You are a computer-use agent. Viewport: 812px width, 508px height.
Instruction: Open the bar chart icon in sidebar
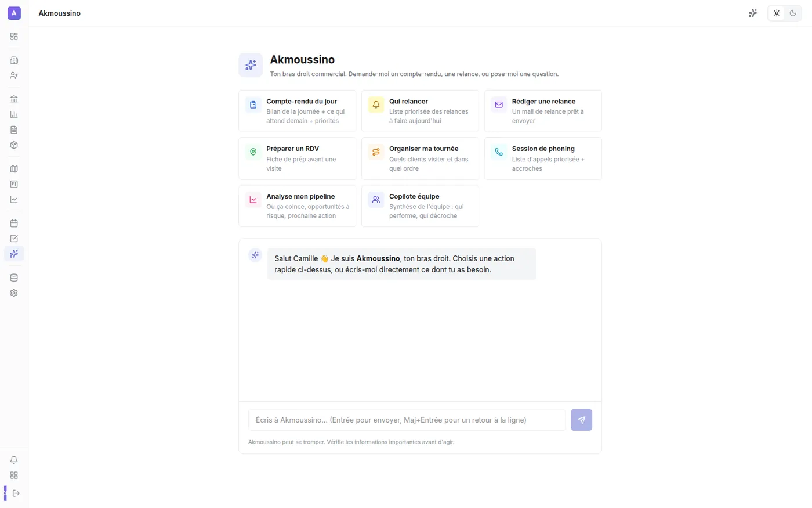[14, 114]
